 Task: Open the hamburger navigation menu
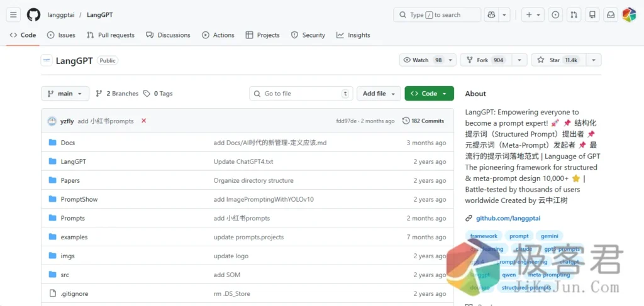14,14
